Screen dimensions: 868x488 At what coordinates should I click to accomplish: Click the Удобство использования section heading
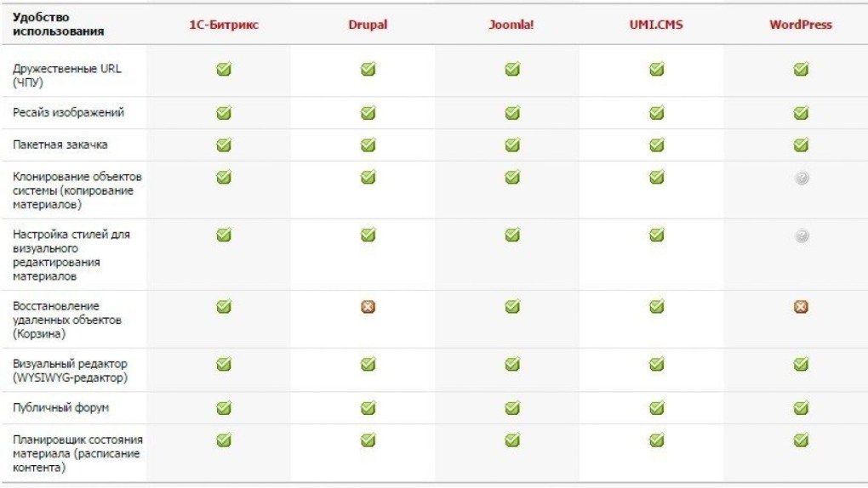pyautogui.click(x=58, y=25)
